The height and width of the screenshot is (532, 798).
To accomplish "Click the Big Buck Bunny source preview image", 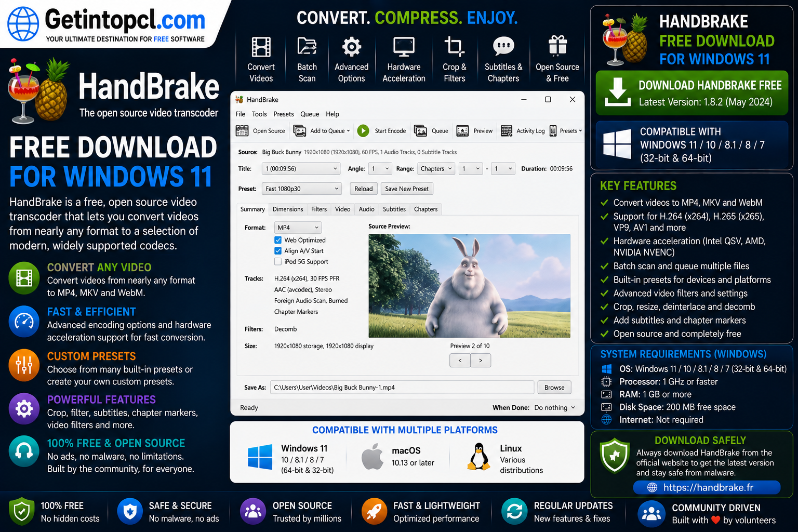I will pyautogui.click(x=469, y=286).
